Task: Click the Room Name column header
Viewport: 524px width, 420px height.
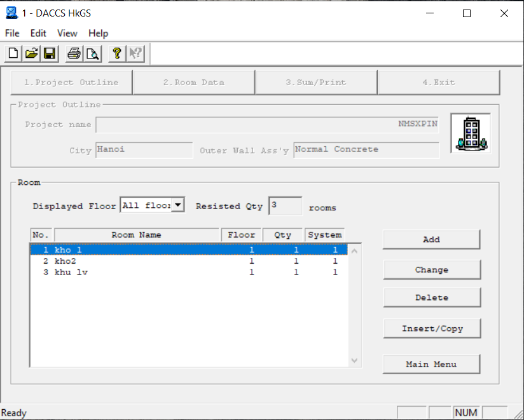Action: pyautogui.click(x=137, y=235)
